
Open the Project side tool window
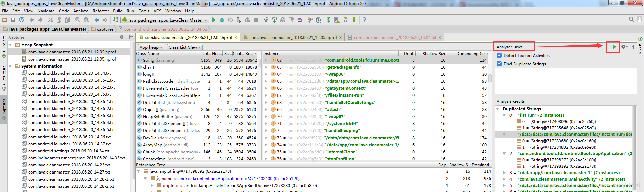tap(4, 47)
